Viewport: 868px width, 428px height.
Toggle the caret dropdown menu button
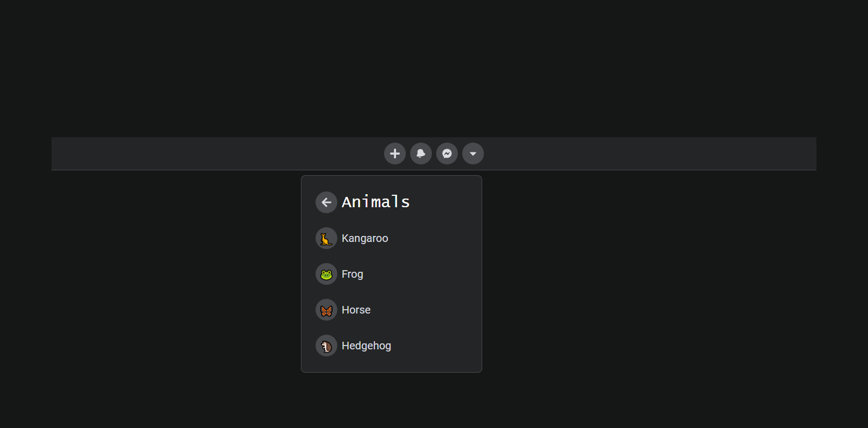click(473, 154)
